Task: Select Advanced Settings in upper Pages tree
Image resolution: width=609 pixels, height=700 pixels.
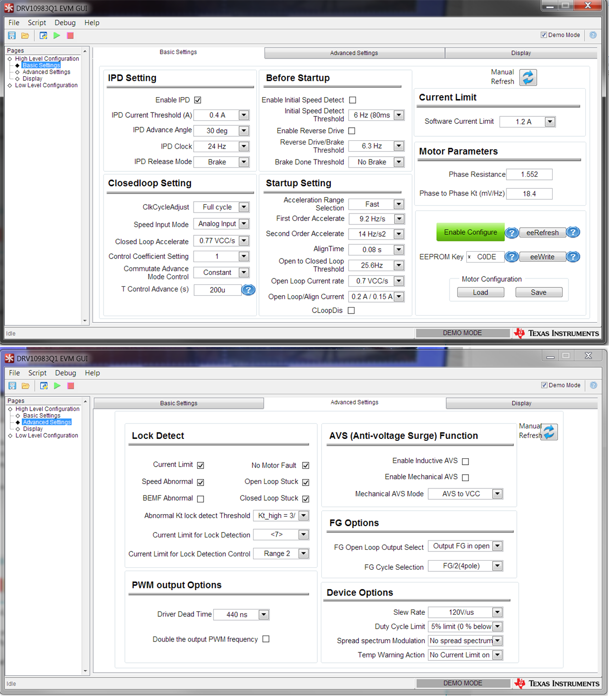Action: [47, 72]
